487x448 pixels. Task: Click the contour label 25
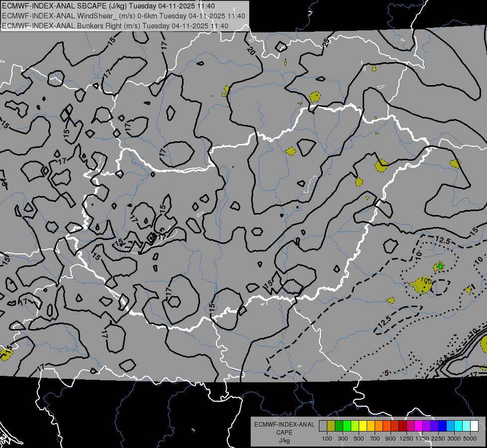[326, 43]
